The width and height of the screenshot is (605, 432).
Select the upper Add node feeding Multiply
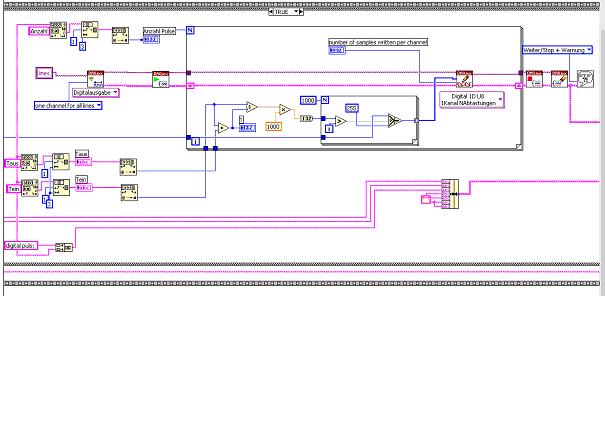(252, 107)
